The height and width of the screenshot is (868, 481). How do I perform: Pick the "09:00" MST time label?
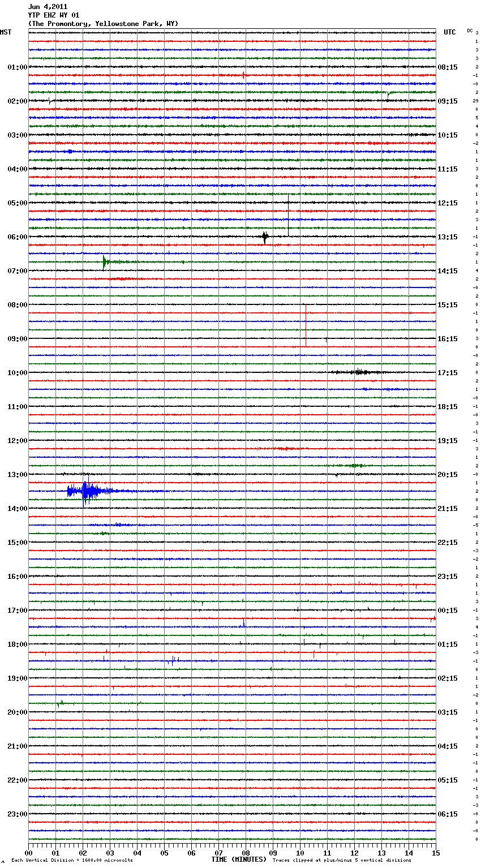pyautogui.click(x=18, y=339)
